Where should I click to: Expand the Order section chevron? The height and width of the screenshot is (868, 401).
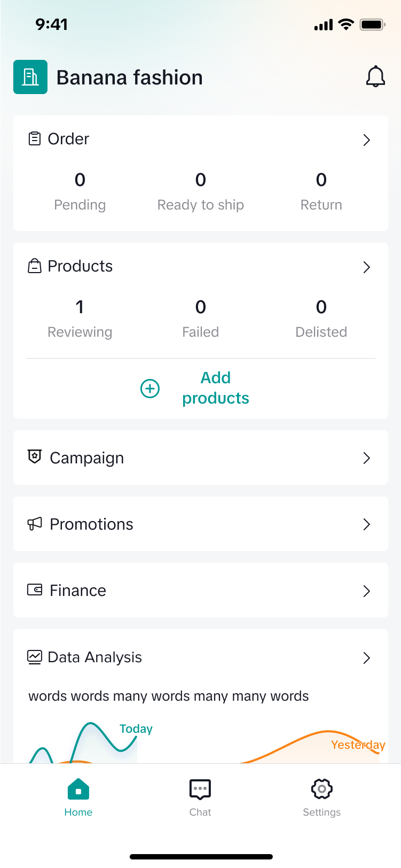366,140
